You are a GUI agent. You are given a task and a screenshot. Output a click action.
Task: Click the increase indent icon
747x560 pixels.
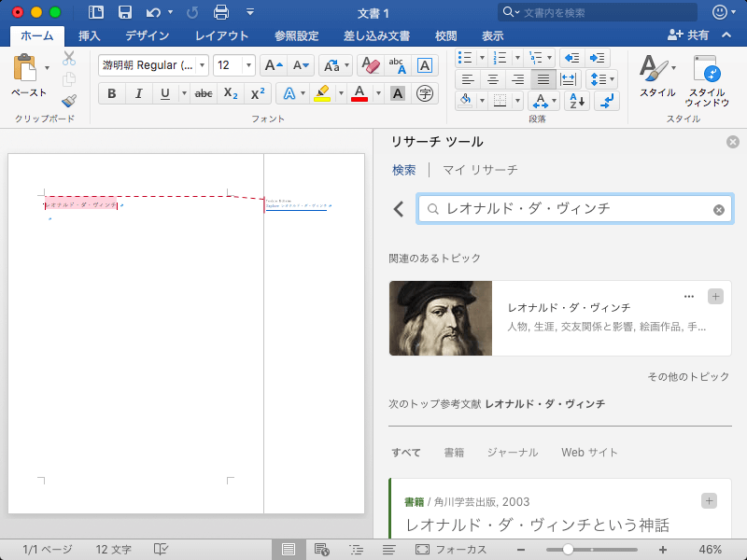(598, 57)
